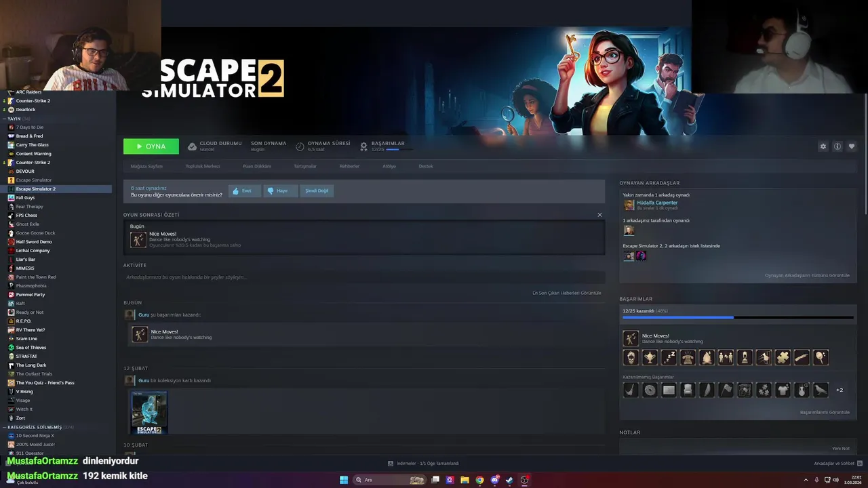
Task: Open the Windows Start menu
Action: click(344, 480)
